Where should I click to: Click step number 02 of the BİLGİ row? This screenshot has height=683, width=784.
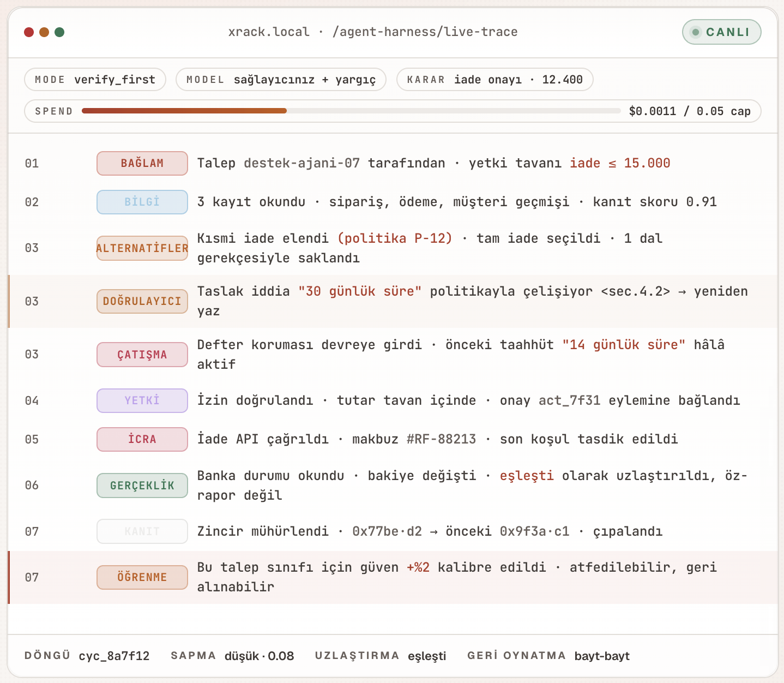pos(32,202)
